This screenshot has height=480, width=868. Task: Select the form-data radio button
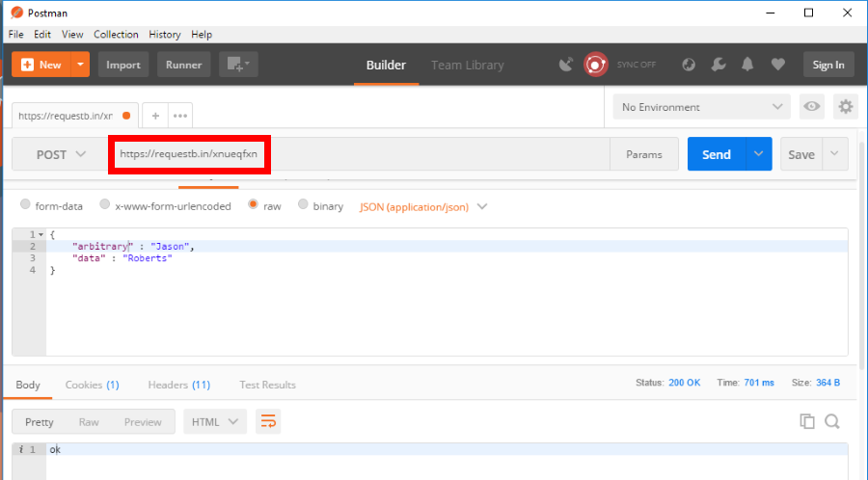tap(25, 204)
